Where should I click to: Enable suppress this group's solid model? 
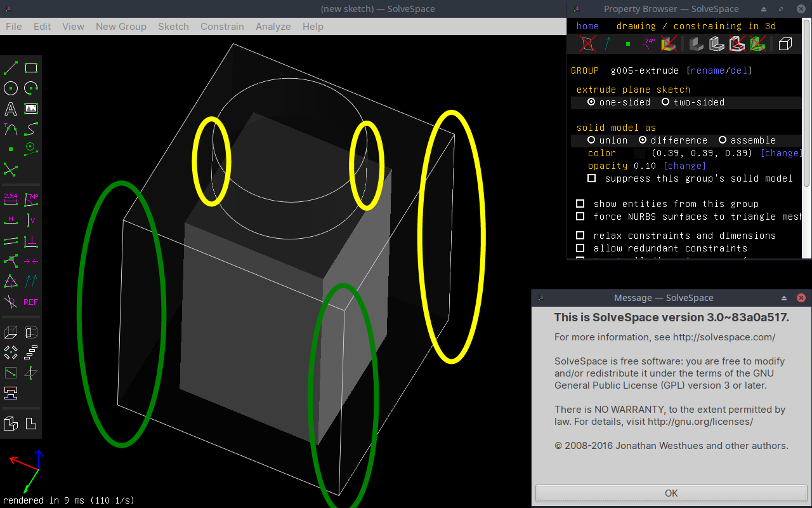pos(591,178)
